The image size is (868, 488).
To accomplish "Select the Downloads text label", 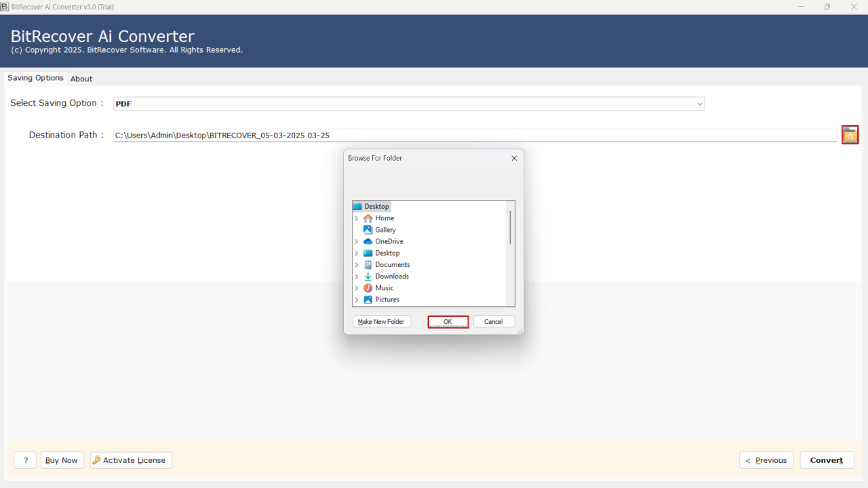I will click(392, 276).
